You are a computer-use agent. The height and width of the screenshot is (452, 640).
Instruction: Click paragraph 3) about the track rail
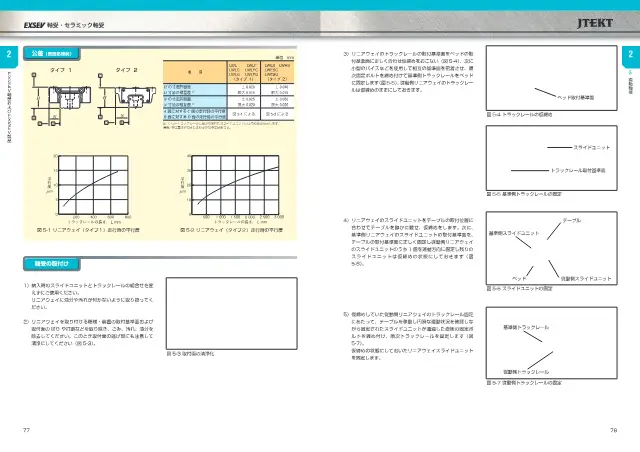pyautogui.click(x=408, y=71)
